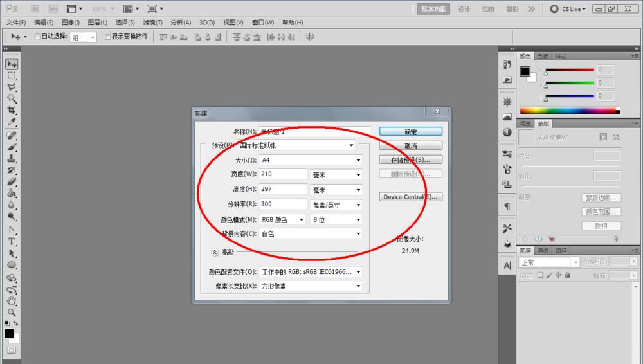Open the 像素长宽比 dropdown
The image size is (643, 364).
point(311,286)
